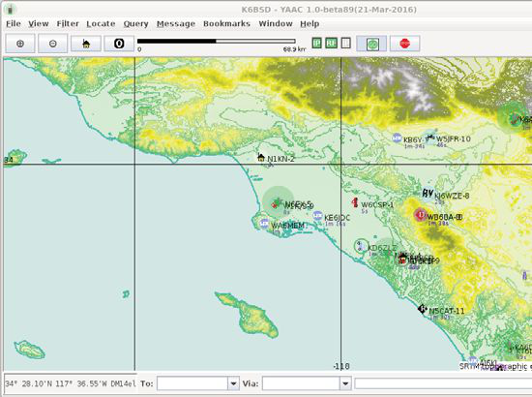Viewport: 532px width, 397px height.
Task: Click the N5CAT-11 callsign label
Action: click(x=447, y=311)
